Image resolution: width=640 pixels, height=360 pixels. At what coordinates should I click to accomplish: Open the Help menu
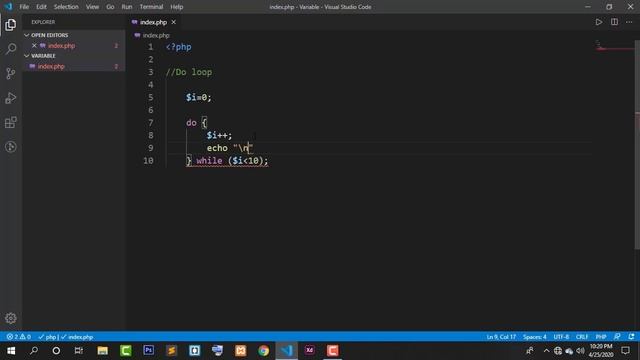click(x=177, y=7)
